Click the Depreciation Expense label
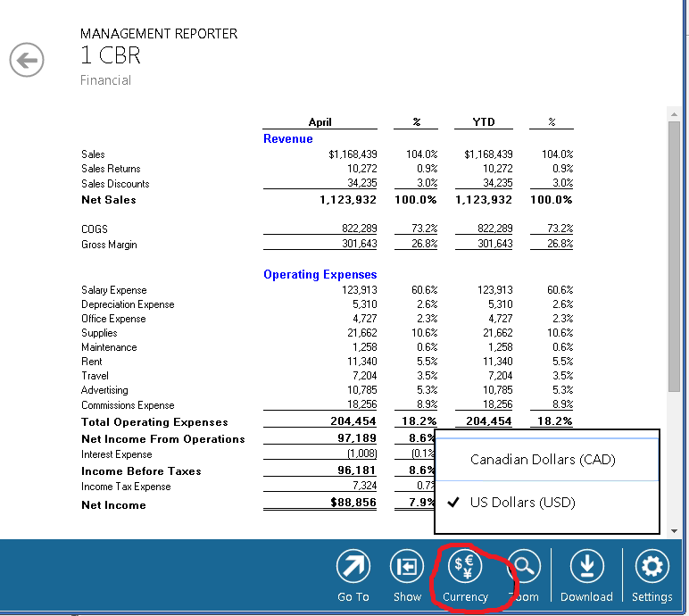The width and height of the screenshot is (689, 616). coord(128,304)
